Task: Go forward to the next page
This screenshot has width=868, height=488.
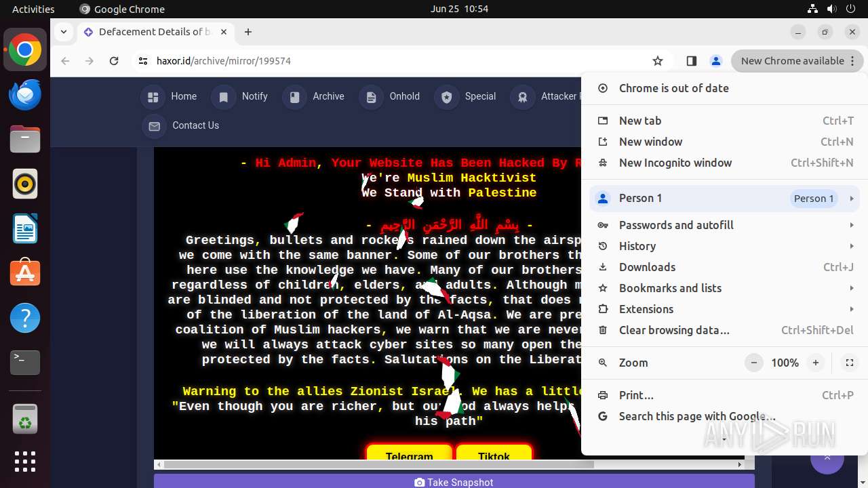Action: click(x=90, y=61)
